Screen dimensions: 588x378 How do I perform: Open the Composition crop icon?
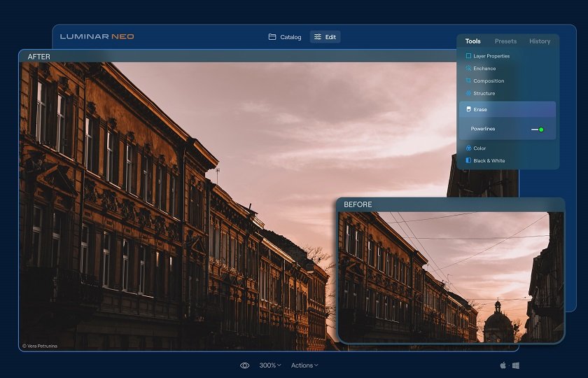click(x=468, y=80)
